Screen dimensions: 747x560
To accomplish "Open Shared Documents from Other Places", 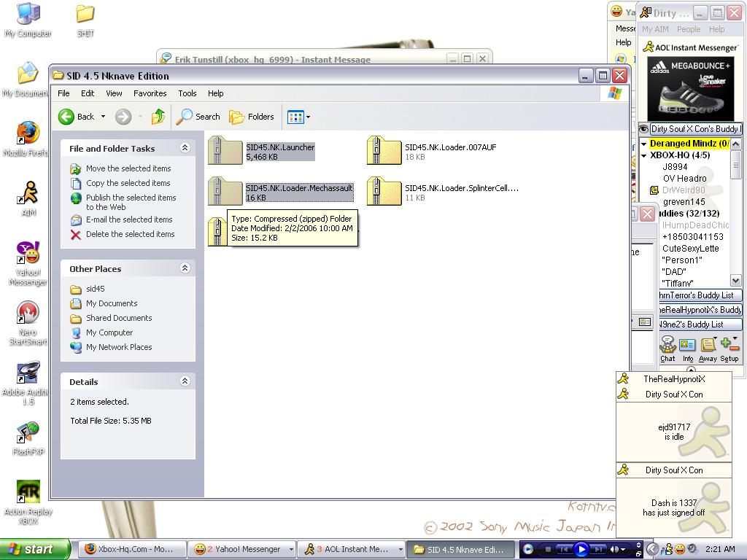I will [x=119, y=318].
